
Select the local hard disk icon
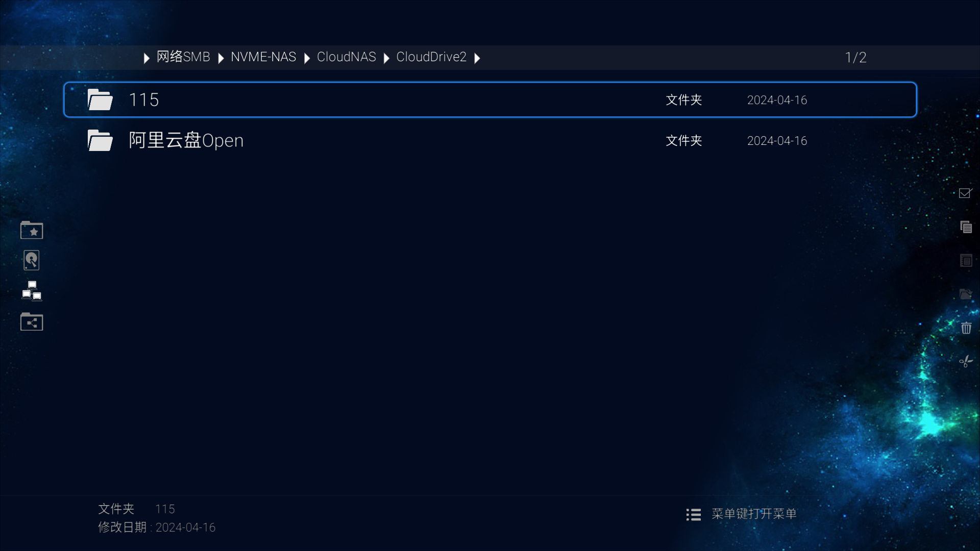click(x=32, y=260)
